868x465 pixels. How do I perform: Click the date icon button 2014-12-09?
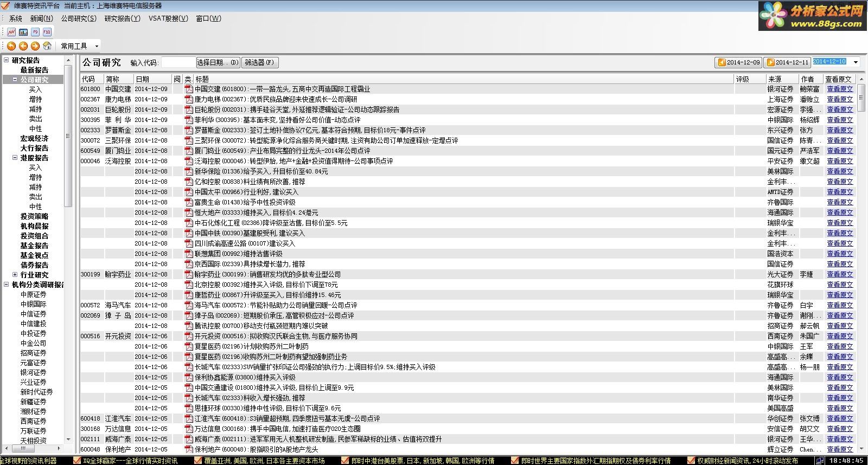pyautogui.click(x=738, y=62)
